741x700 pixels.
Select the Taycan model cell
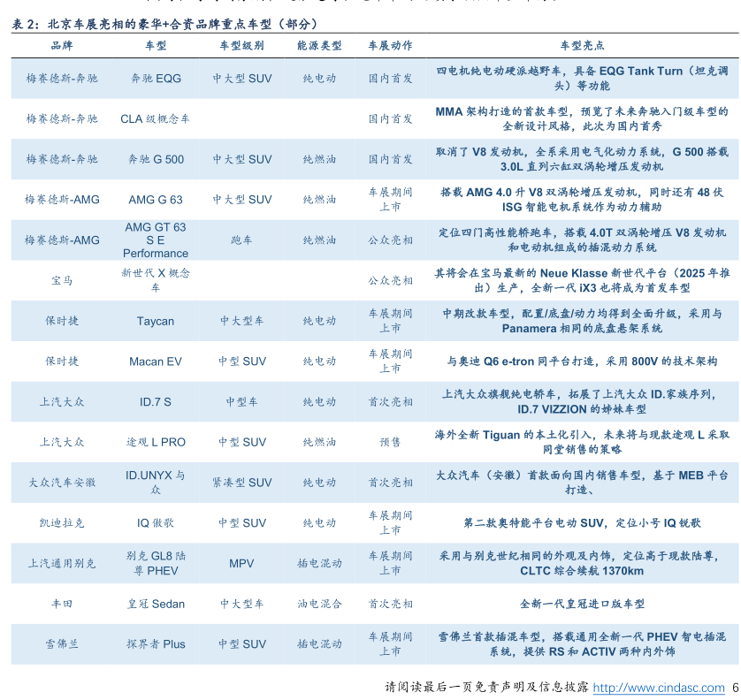pyautogui.click(x=155, y=321)
